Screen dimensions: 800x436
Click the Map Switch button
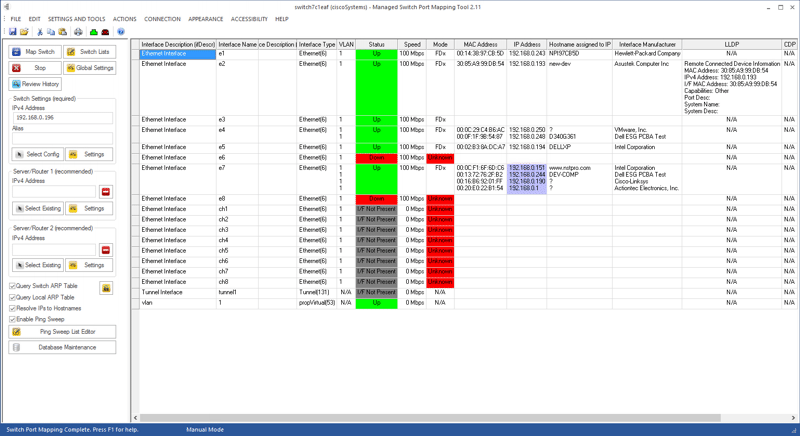tap(35, 52)
